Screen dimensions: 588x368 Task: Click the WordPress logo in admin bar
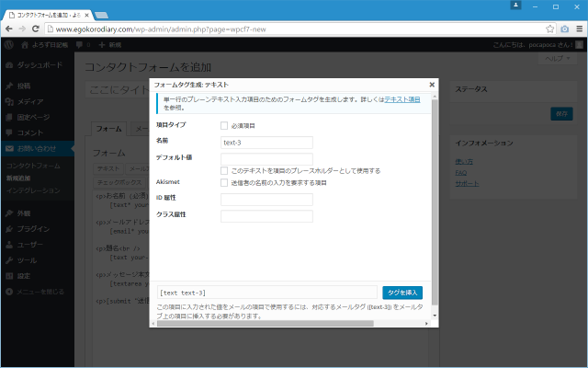8,44
